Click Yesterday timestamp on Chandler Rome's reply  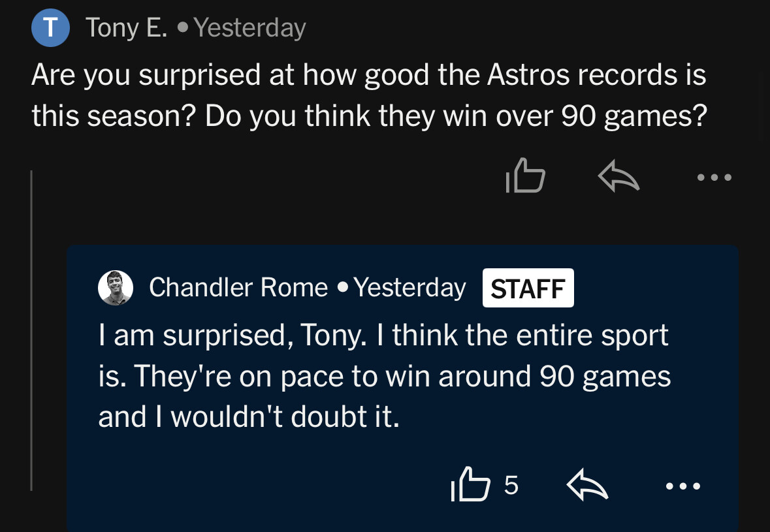click(409, 288)
